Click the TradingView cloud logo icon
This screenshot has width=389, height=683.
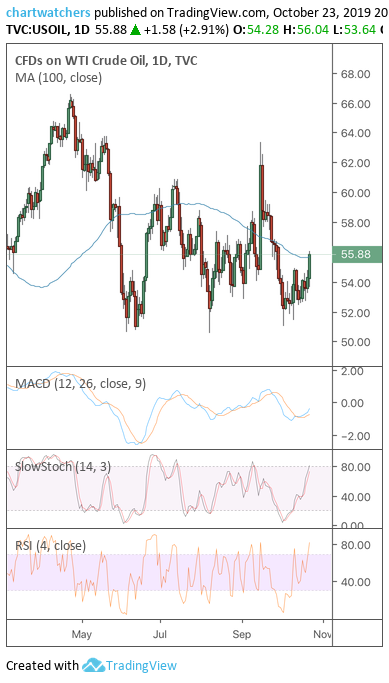coord(94,665)
